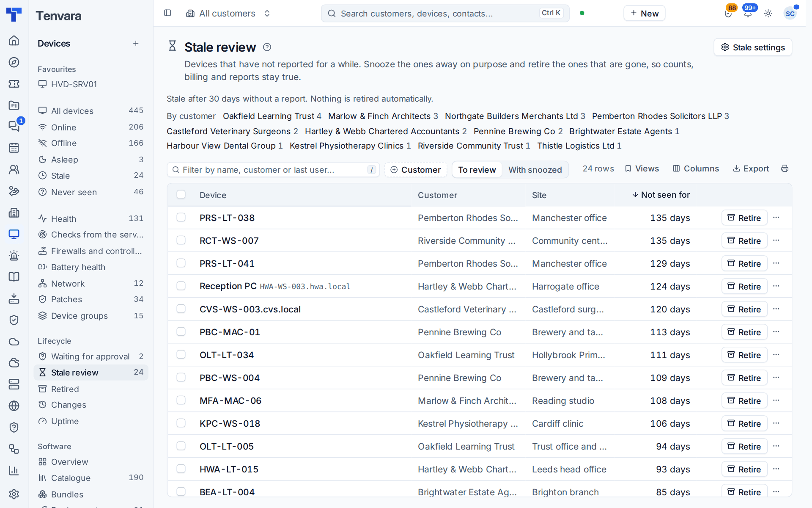
Task: Export the stale devices list
Action: coord(751,168)
